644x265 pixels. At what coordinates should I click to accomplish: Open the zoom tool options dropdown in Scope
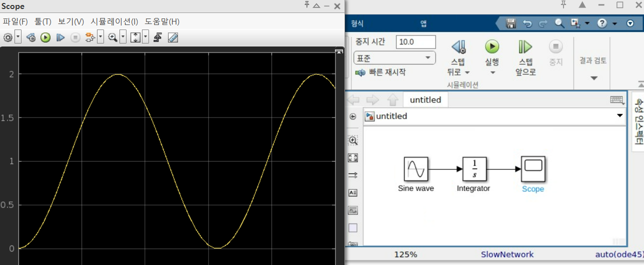[123, 37]
